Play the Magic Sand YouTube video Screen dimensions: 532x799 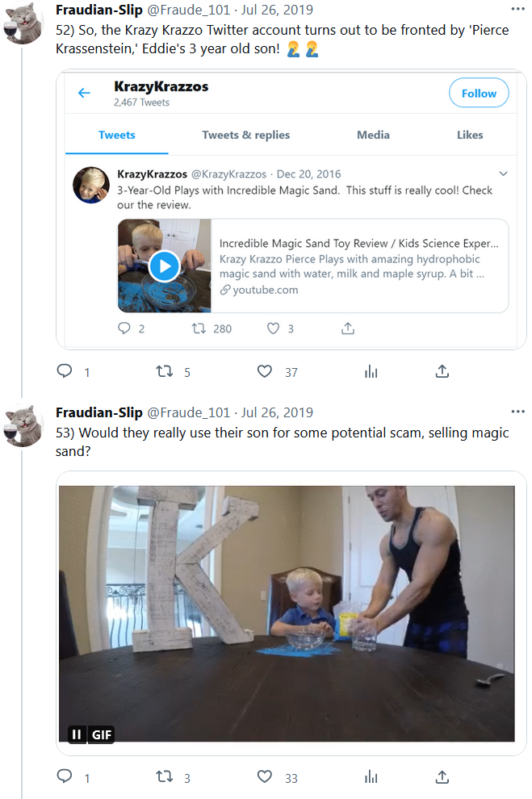[164, 266]
